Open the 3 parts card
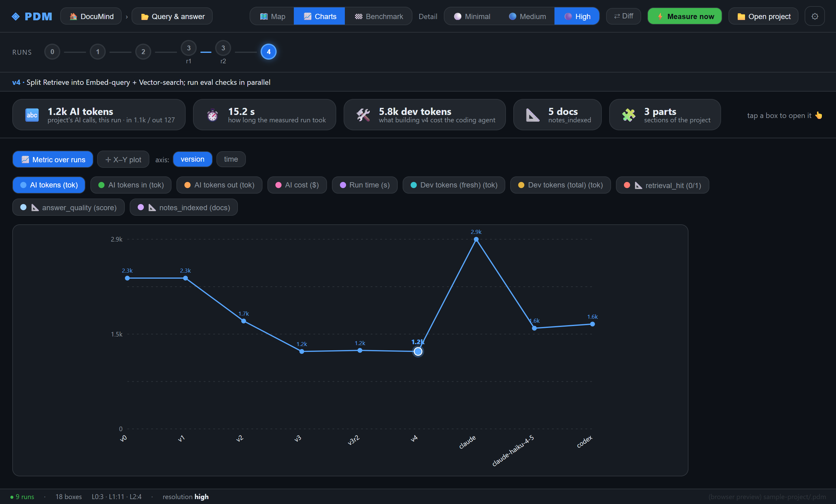Image resolution: width=836 pixels, height=504 pixels. tap(665, 115)
